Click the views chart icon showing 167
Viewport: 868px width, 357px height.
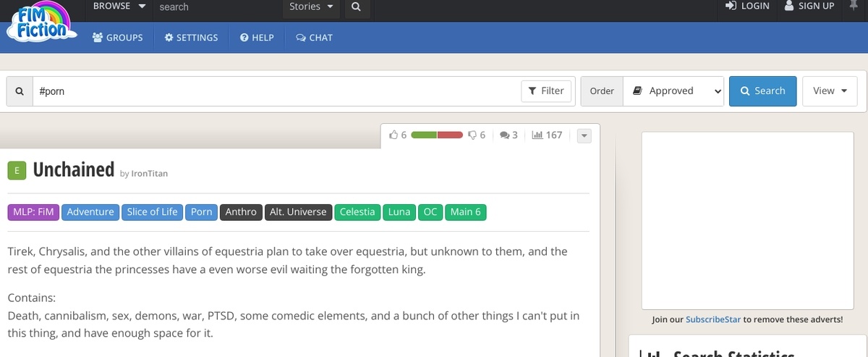[537, 135]
